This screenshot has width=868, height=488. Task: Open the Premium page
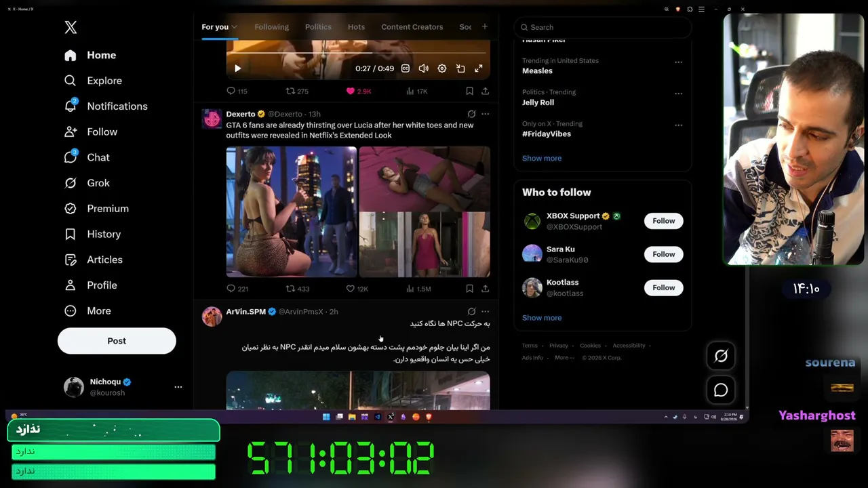pyautogui.click(x=96, y=209)
